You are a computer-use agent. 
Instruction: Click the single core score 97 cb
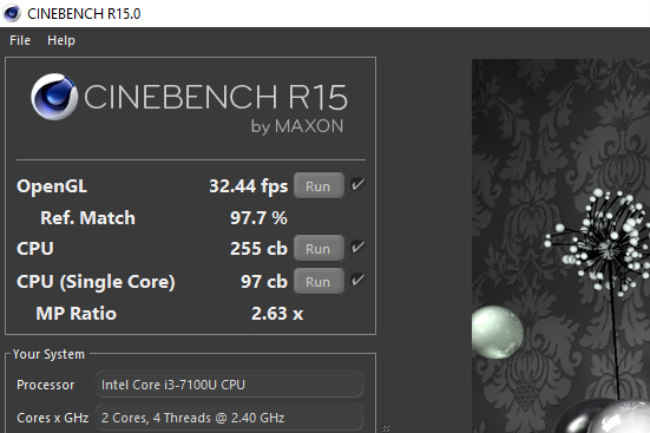click(x=265, y=281)
